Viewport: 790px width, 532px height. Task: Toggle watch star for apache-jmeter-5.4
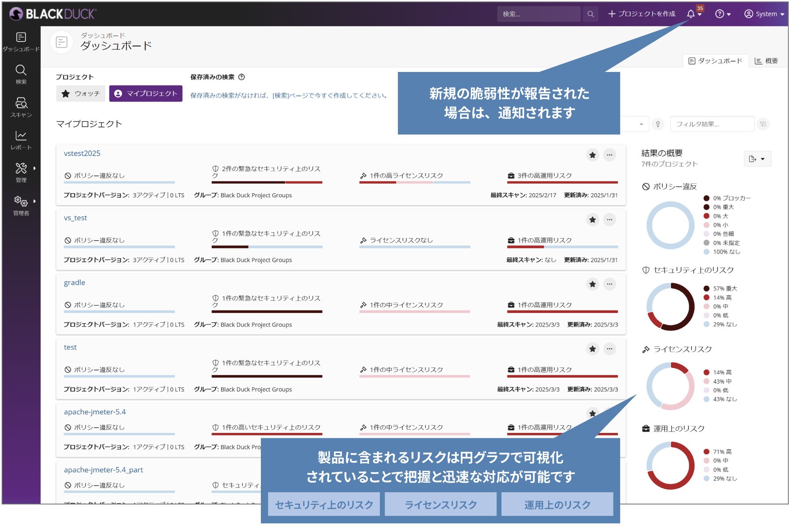592,414
